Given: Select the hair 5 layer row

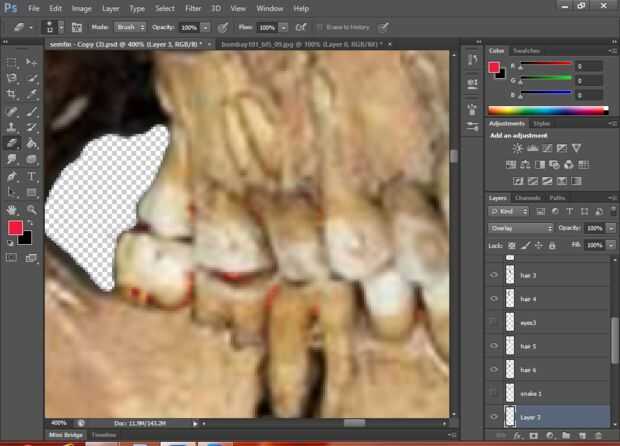Looking at the screenshot, I should (x=549, y=346).
